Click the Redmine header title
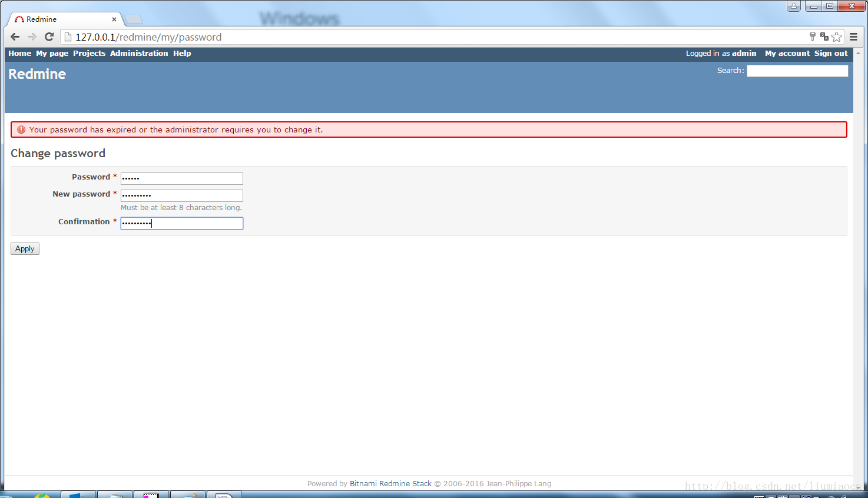Viewport: 868px width, 498px height. click(37, 74)
